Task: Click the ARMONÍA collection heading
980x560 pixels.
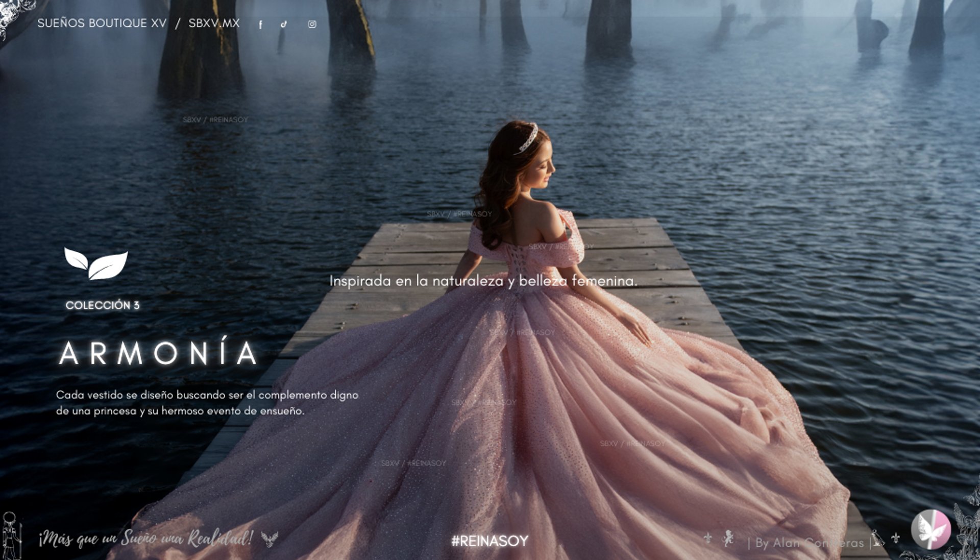Action: 159,353
